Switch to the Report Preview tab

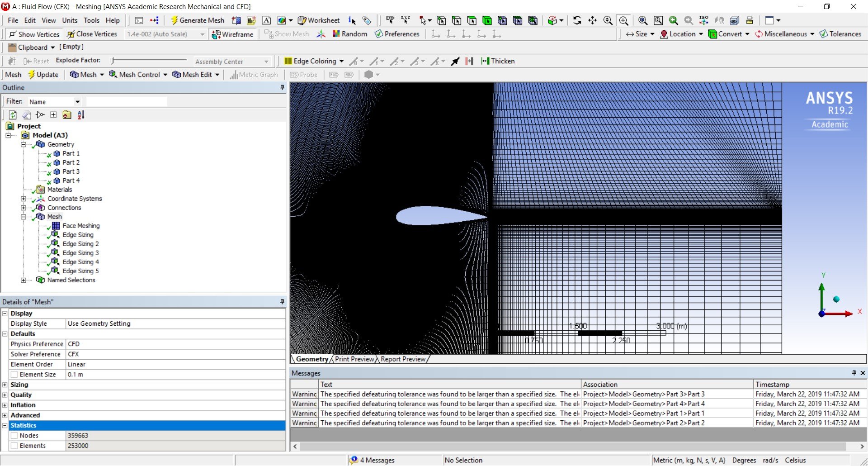point(403,359)
